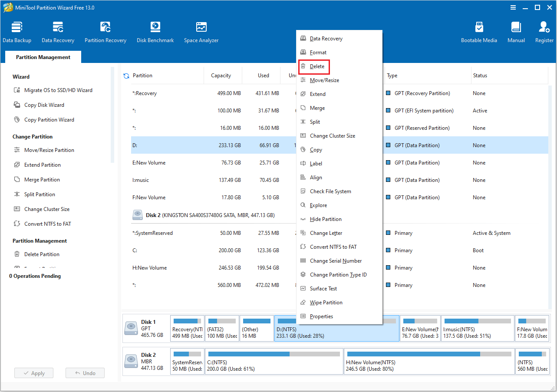The width and height of the screenshot is (557, 392).
Task: Start the Disk Benchmark tool
Action: (155, 31)
